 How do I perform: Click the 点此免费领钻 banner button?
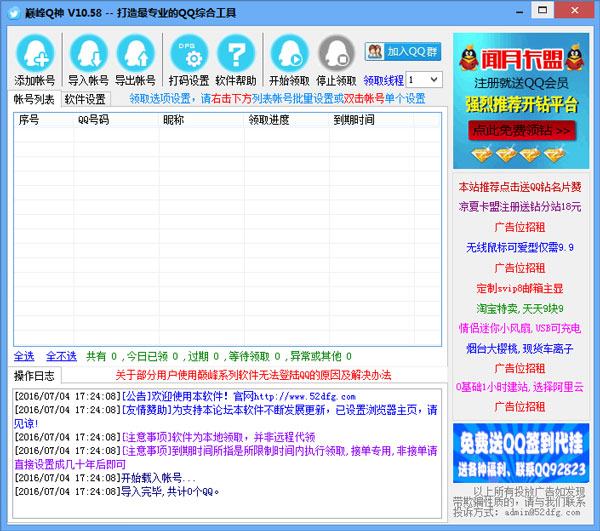tap(521, 131)
